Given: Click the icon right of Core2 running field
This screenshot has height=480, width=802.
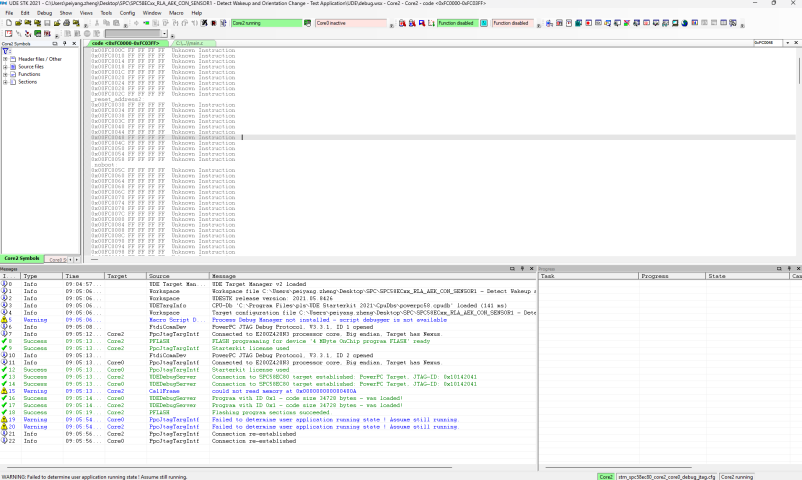Looking at the screenshot, I should [x=307, y=23].
